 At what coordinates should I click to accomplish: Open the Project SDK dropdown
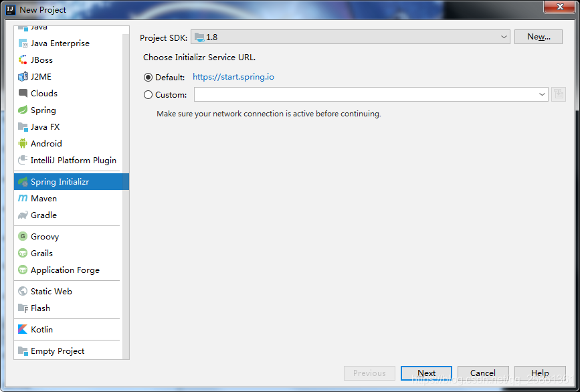click(351, 37)
